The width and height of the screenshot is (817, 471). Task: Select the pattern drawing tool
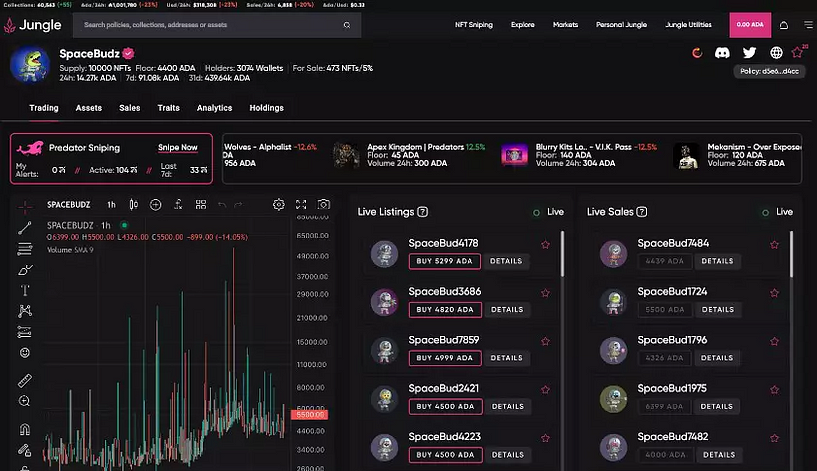24,311
